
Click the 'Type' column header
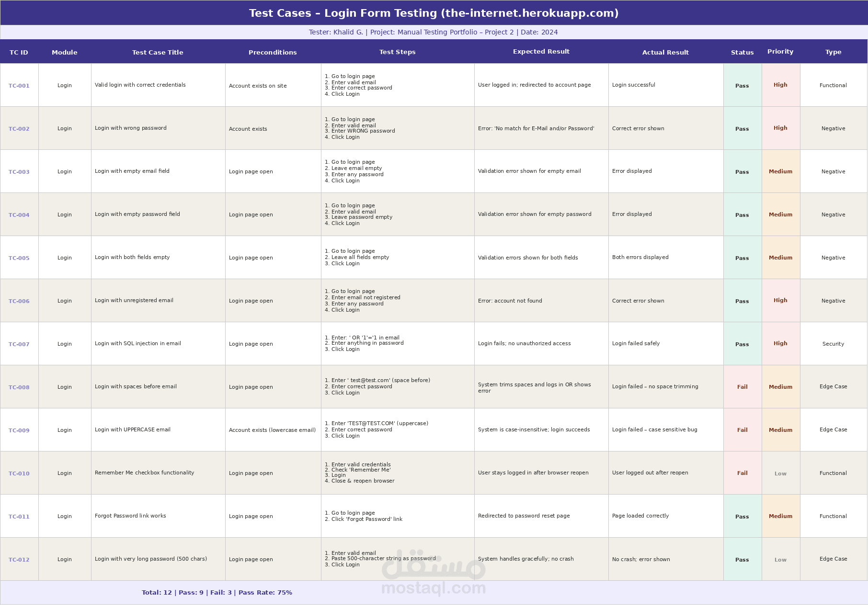click(x=834, y=52)
